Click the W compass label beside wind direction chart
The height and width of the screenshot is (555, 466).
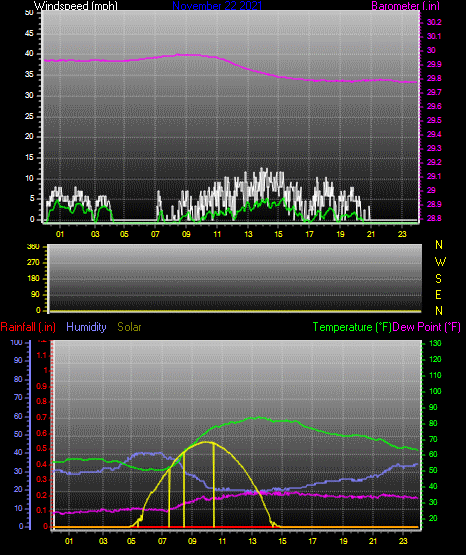(440, 262)
